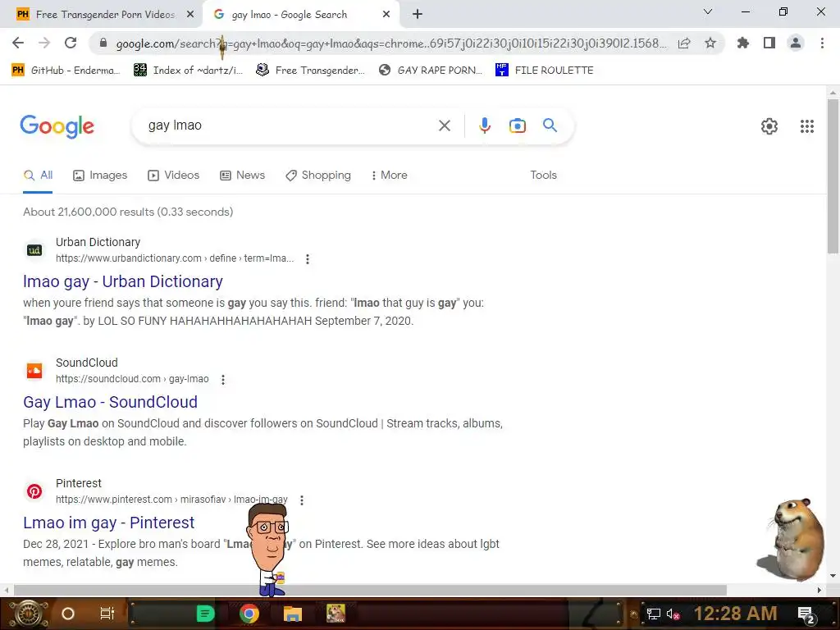The width and height of the screenshot is (840, 630).
Task: Open the notification center icon
Action: (x=807, y=615)
